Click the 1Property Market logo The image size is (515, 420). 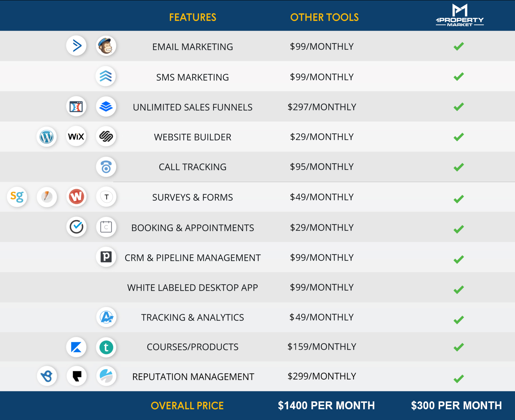coord(460,15)
